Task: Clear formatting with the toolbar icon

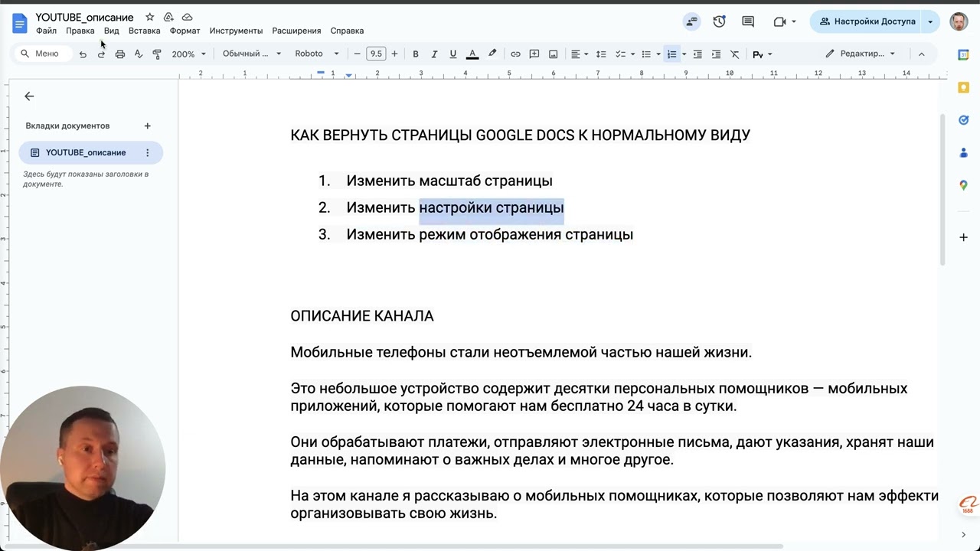Action: coord(735,54)
